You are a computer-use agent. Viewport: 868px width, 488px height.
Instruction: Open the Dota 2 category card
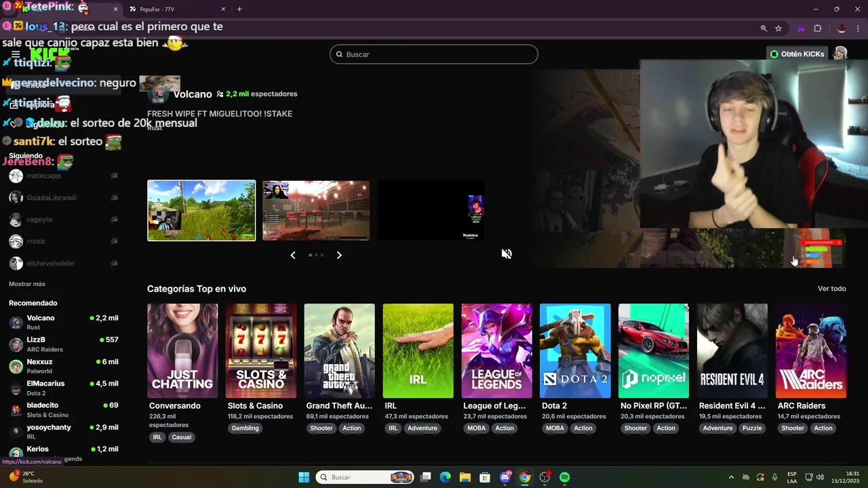pos(575,350)
